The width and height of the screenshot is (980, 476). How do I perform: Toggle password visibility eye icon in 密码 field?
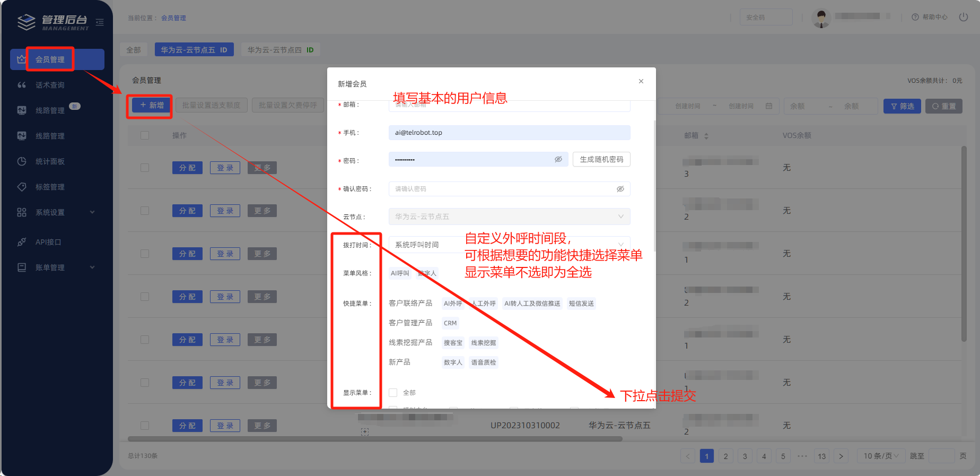[x=558, y=159]
